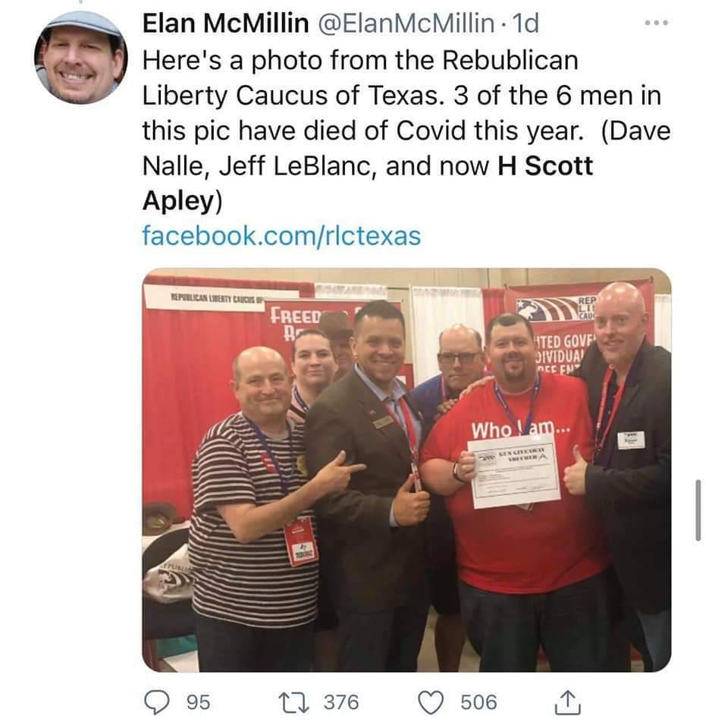
Task: Open the 1d timestamp permalink
Action: pyautogui.click(x=525, y=24)
